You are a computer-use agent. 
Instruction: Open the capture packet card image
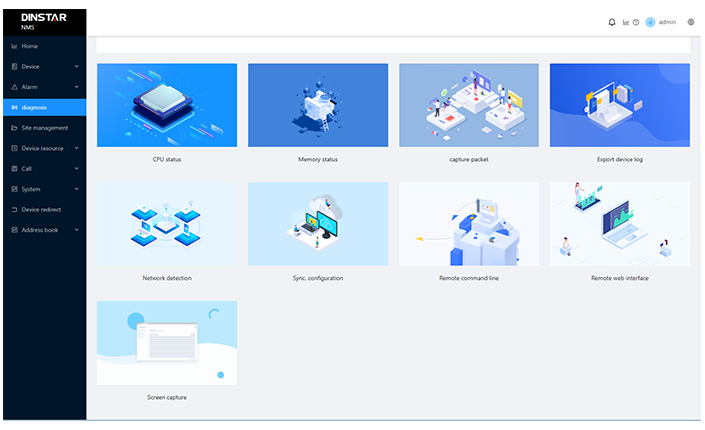click(x=469, y=105)
